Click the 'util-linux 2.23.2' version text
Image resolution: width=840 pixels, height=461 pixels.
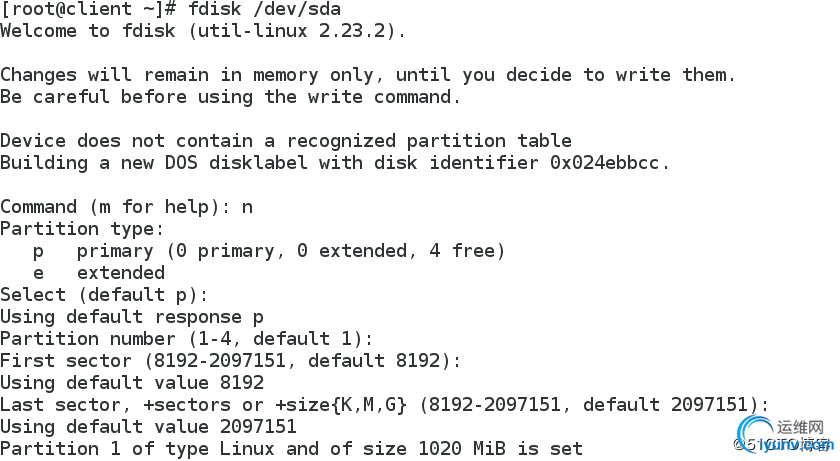(x=292, y=31)
